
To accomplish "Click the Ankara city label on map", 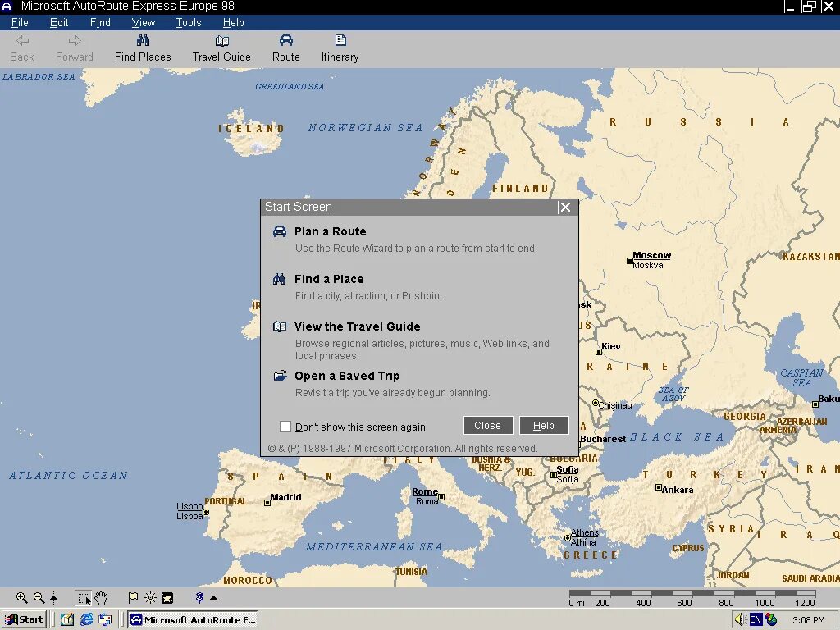I will pos(677,490).
